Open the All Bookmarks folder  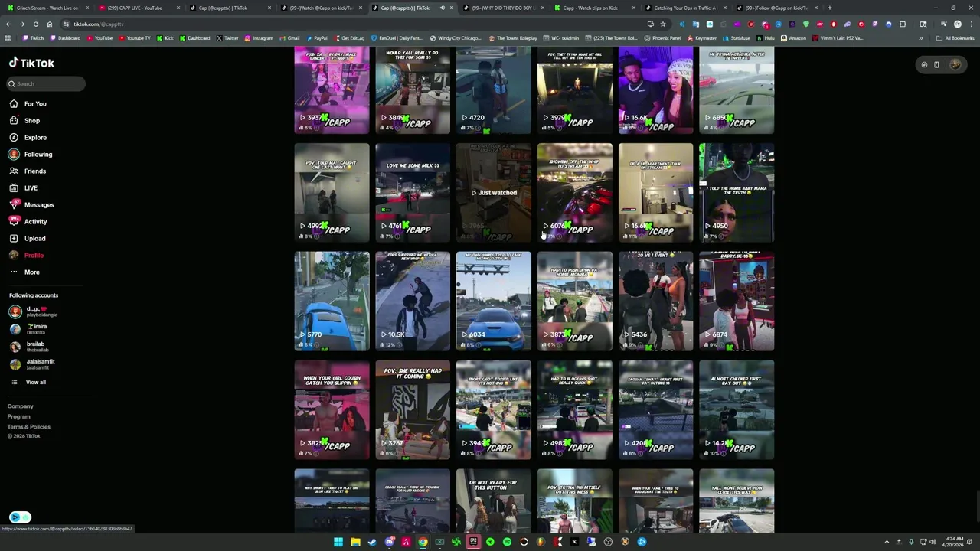[955, 37]
